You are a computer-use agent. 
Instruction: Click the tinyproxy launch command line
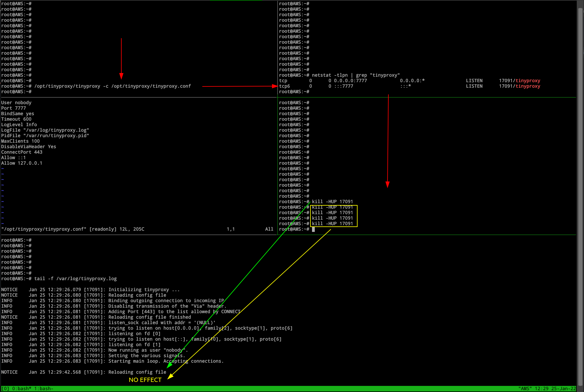point(112,86)
